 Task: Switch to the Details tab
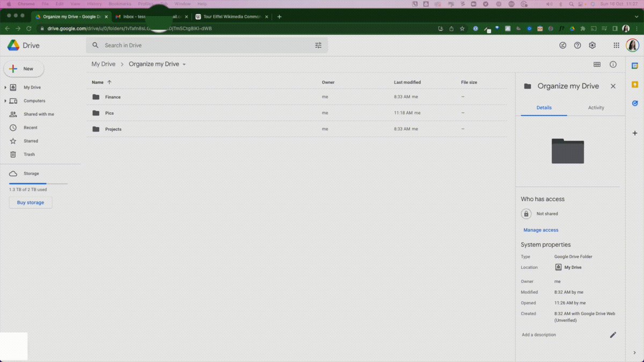coord(544,108)
